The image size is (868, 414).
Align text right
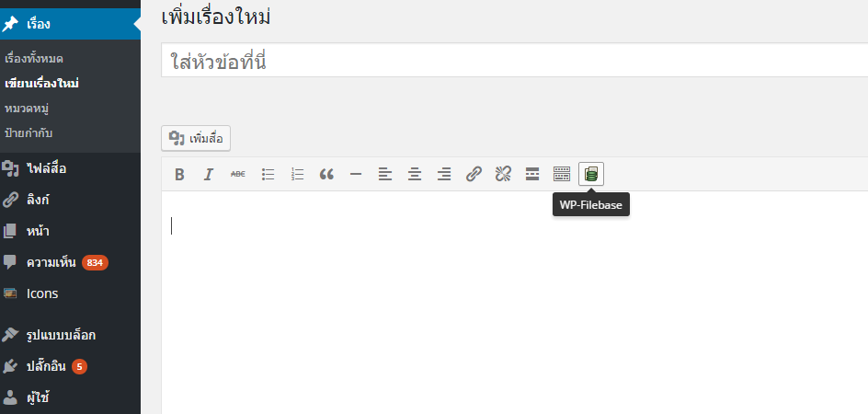(x=444, y=175)
